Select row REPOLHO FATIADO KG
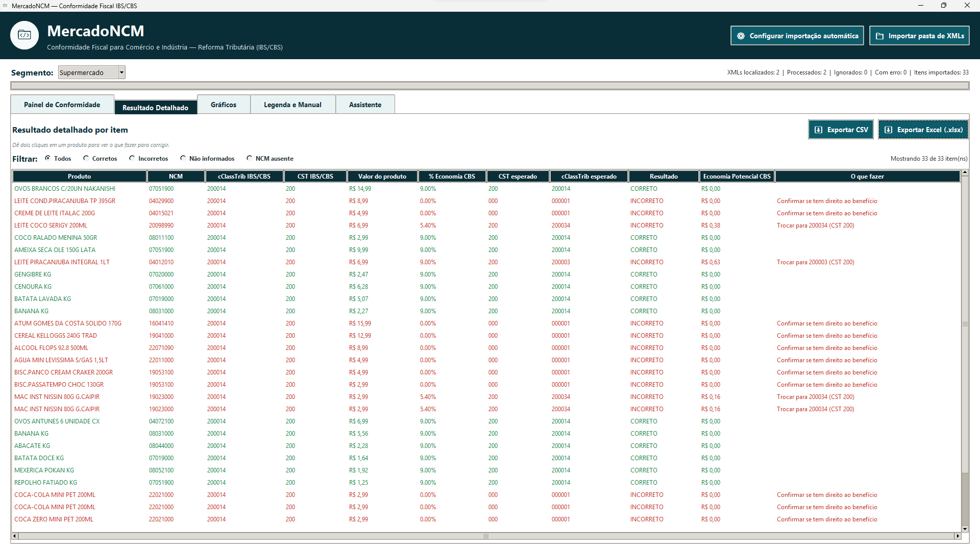Image resolution: width=980 pixels, height=551 pixels. 486,483
